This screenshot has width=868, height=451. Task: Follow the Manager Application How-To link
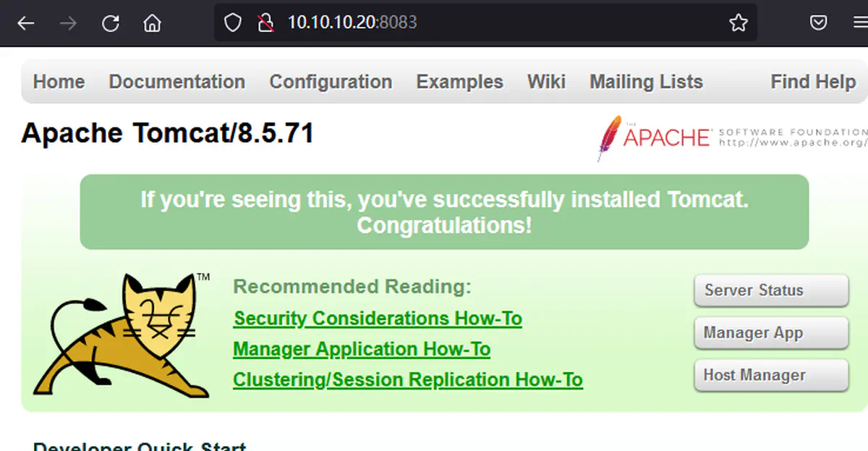362,349
